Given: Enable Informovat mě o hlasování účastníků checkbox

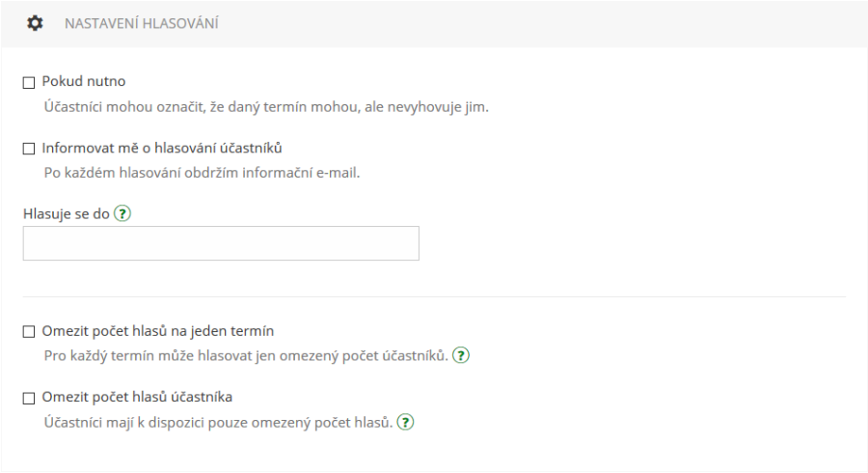Looking at the screenshot, I should pyautogui.click(x=29, y=149).
